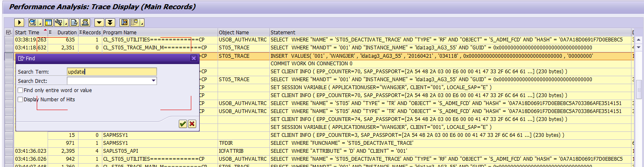Click the play/execute toolbar icon
The width and height of the screenshot is (644, 167).
click(19, 23)
